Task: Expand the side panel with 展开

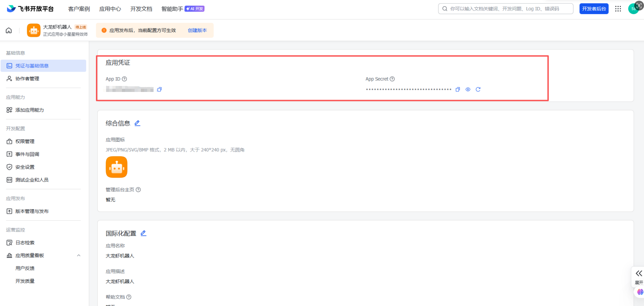Action: [639, 277]
